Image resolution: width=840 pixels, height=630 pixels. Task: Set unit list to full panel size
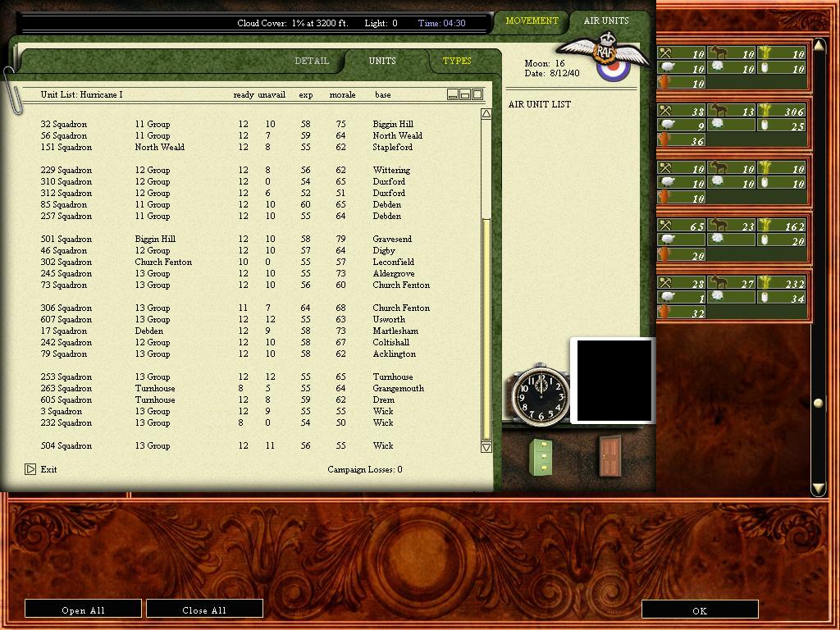(477, 95)
